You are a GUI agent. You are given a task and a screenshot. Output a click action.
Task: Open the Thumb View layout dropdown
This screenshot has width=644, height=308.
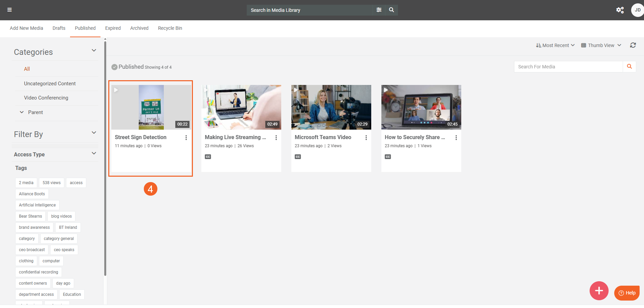[x=601, y=45]
